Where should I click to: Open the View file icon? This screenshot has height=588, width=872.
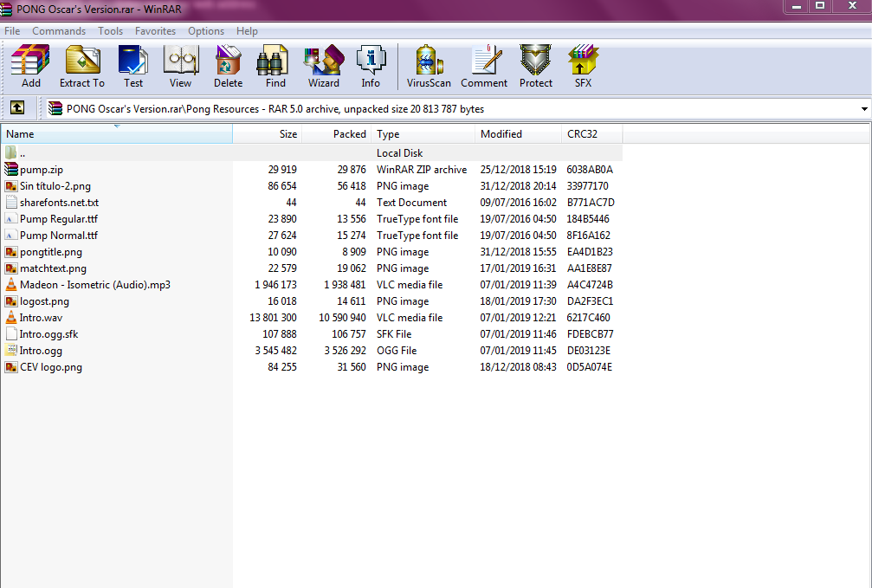181,60
